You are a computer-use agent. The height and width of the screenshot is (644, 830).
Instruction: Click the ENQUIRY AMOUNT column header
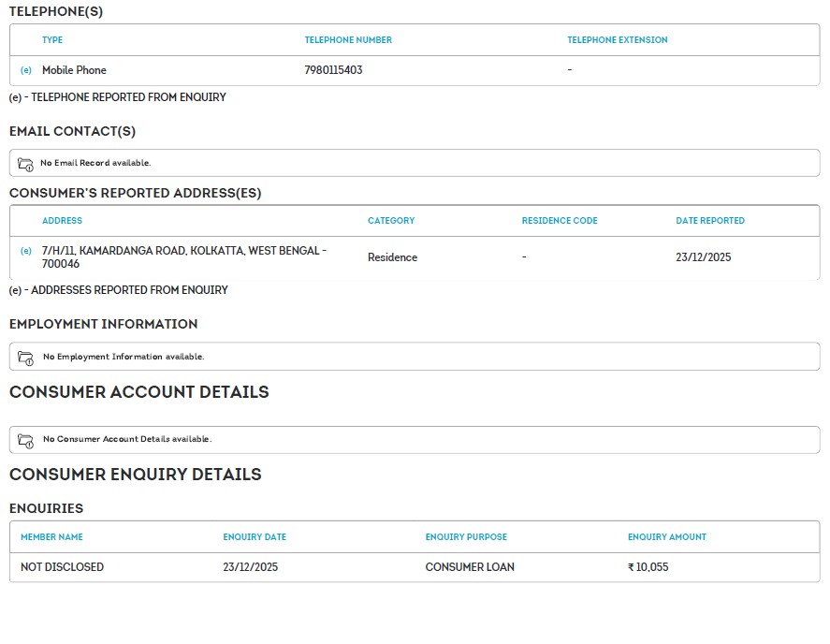666,537
